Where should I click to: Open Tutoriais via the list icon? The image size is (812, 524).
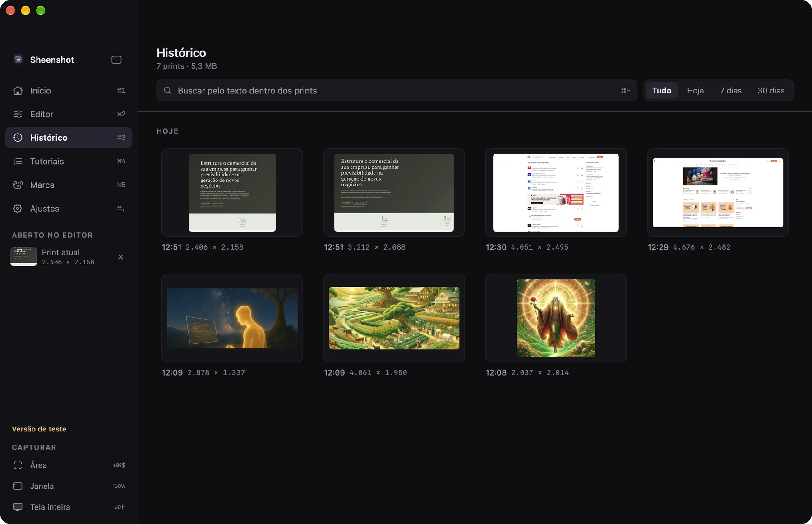click(x=18, y=161)
